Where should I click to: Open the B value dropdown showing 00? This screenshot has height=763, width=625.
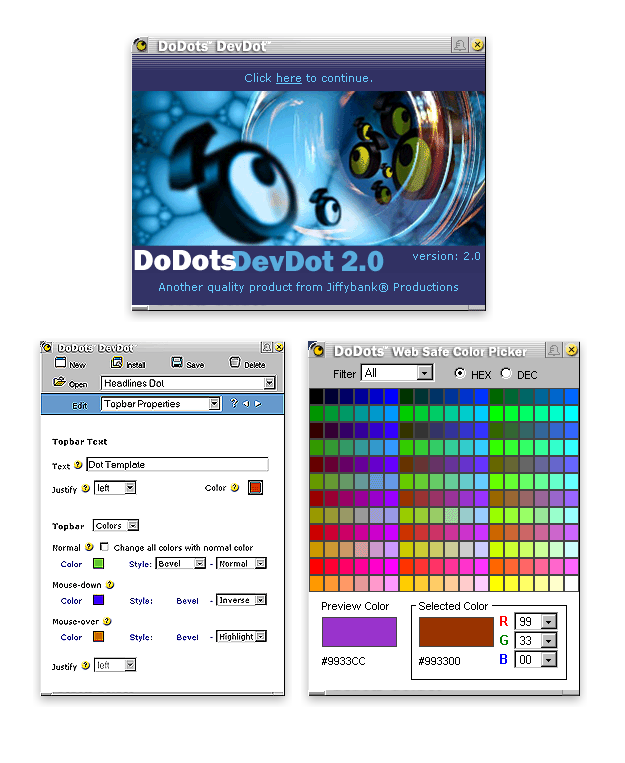535,660
